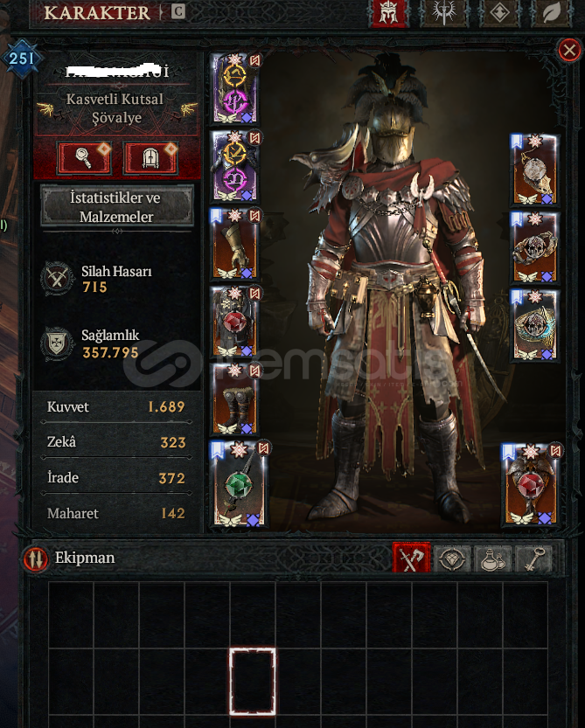Select the equipped chest rune slot
This screenshot has width=585, height=728.
234,166
